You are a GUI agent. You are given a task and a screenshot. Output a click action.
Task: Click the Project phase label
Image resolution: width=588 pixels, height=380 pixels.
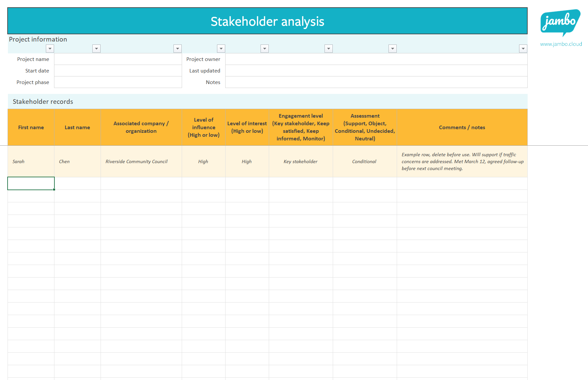(x=33, y=82)
